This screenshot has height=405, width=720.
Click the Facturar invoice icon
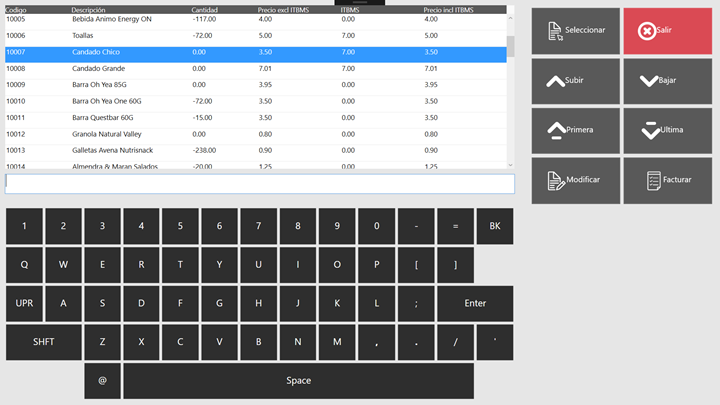pyautogui.click(x=653, y=180)
